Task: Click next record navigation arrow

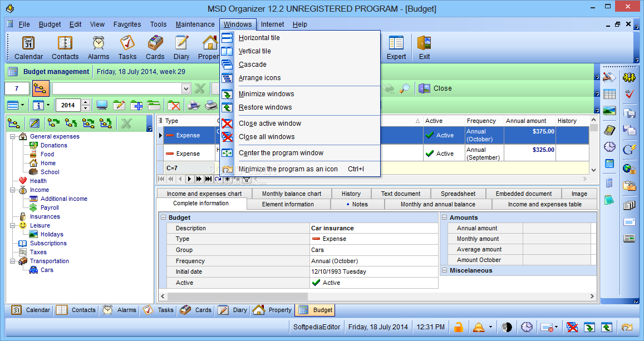Action: click(x=189, y=179)
